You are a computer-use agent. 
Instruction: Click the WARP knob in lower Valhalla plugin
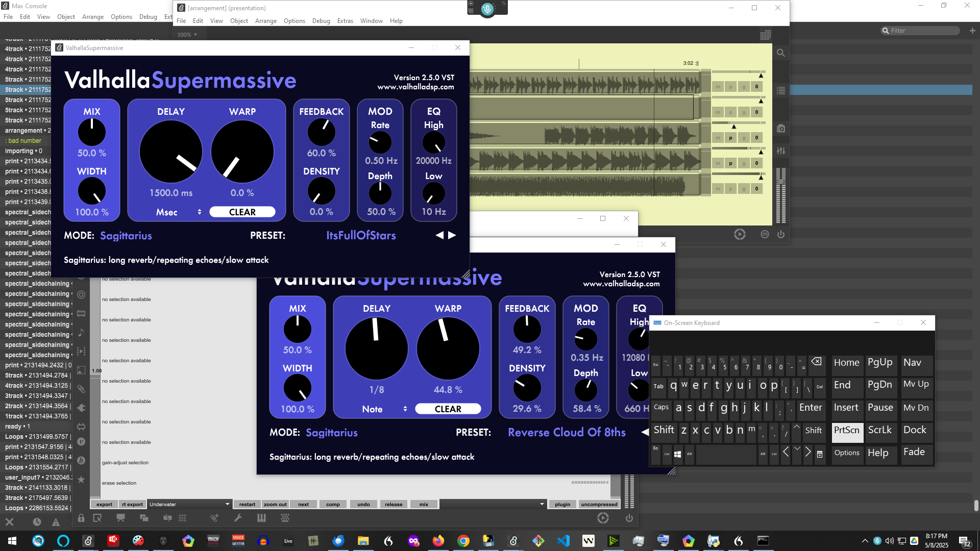(x=448, y=349)
